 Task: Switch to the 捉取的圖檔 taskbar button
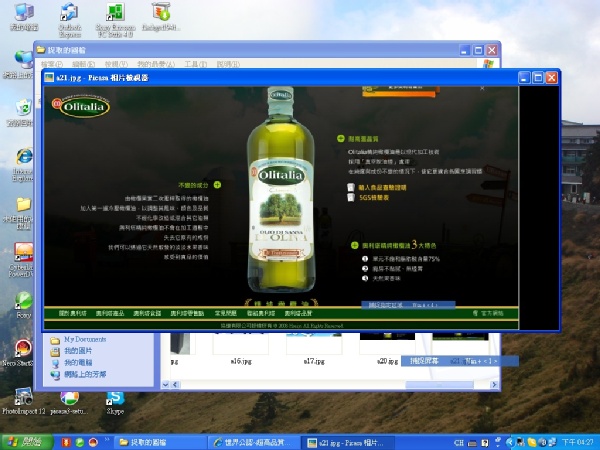(x=161, y=443)
